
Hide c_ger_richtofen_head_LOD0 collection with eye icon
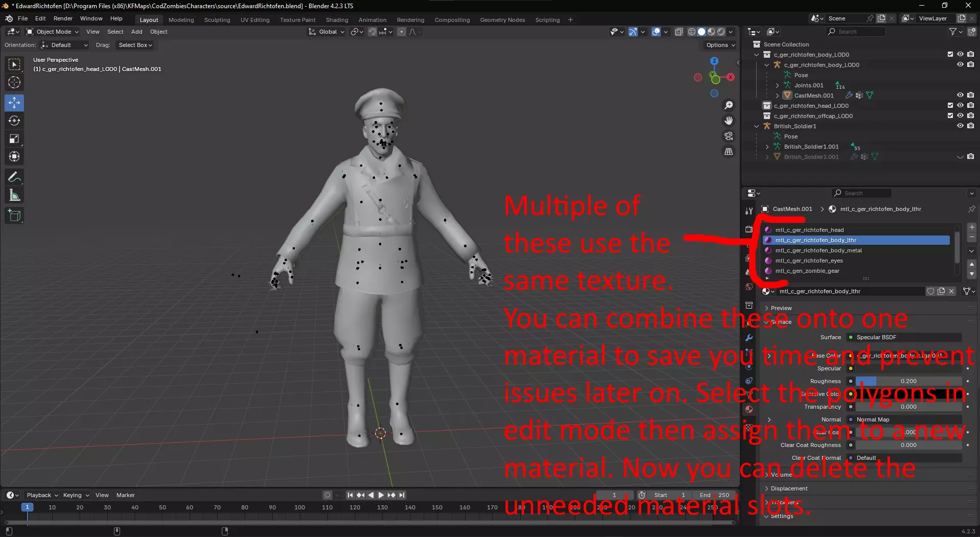(x=960, y=106)
